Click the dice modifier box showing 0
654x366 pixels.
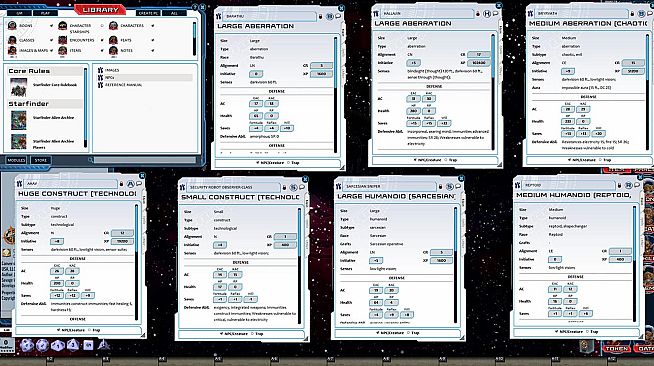[6, 344]
